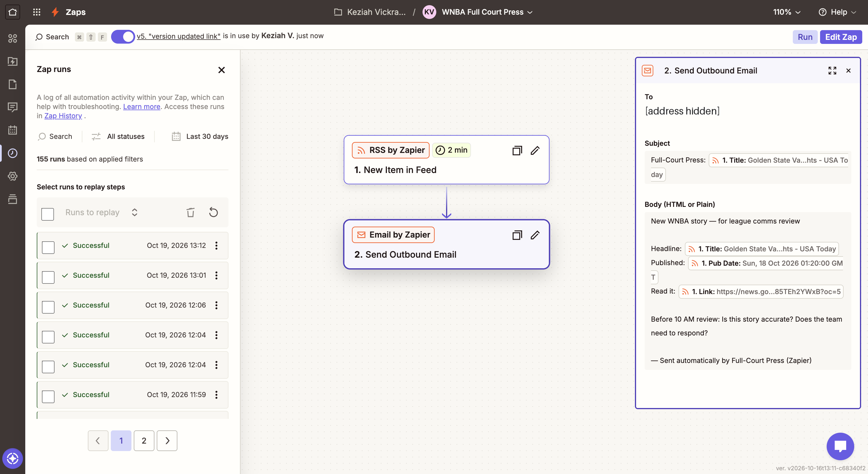This screenshot has height=474, width=868.
Task: Open advanced settings gear in sidebar
Action: coord(12,176)
